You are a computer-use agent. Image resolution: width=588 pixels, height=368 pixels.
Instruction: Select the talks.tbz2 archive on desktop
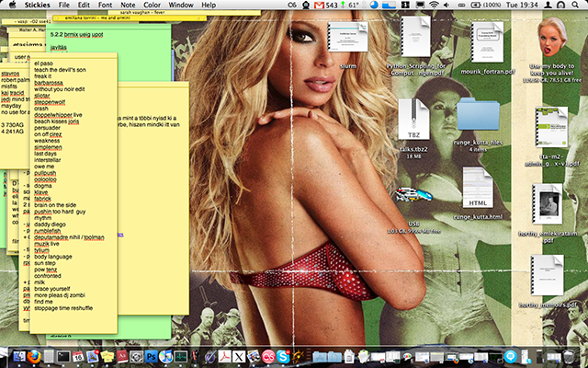click(x=413, y=119)
